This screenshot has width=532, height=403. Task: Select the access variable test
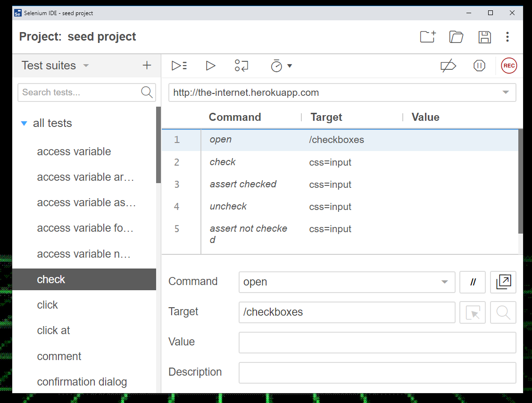pos(84,151)
